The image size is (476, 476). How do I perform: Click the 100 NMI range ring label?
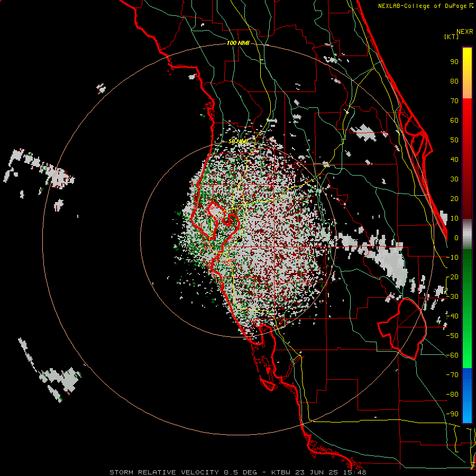(x=238, y=43)
